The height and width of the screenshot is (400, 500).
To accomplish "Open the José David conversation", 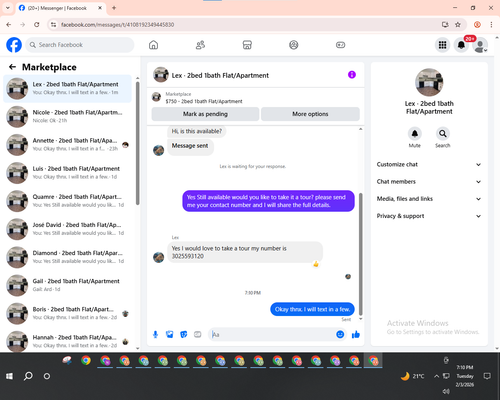I will point(67,229).
